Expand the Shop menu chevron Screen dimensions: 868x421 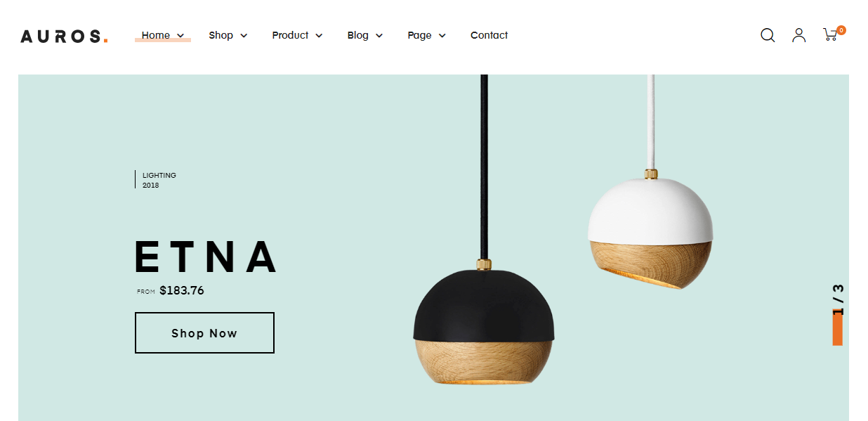tap(244, 36)
